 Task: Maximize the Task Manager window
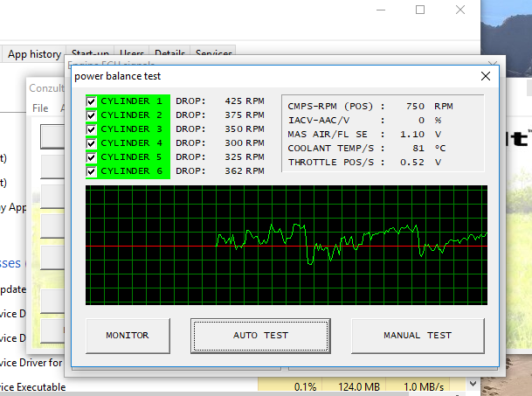pos(420,10)
